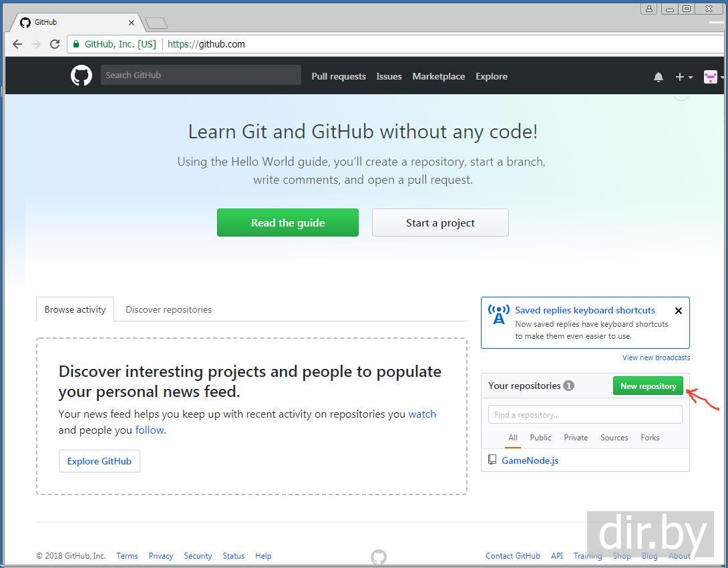Open the notifications bell icon
The width and height of the screenshot is (728, 568).
[x=659, y=77]
